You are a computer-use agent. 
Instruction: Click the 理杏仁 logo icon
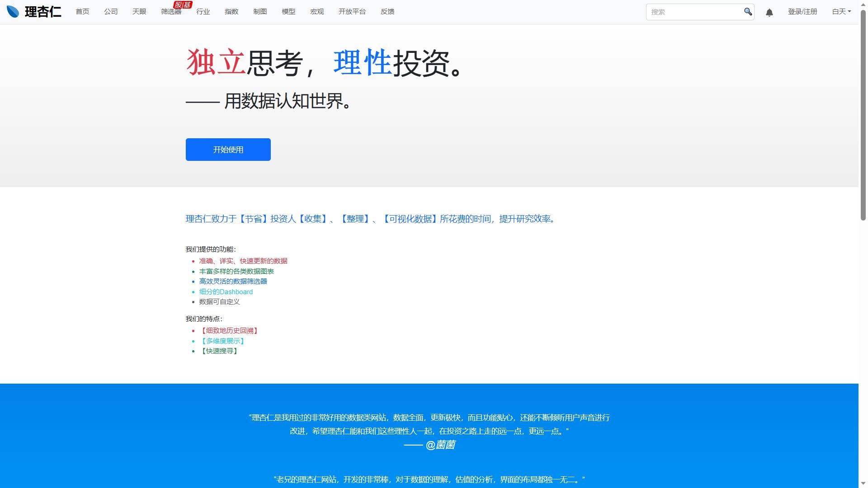tap(13, 11)
